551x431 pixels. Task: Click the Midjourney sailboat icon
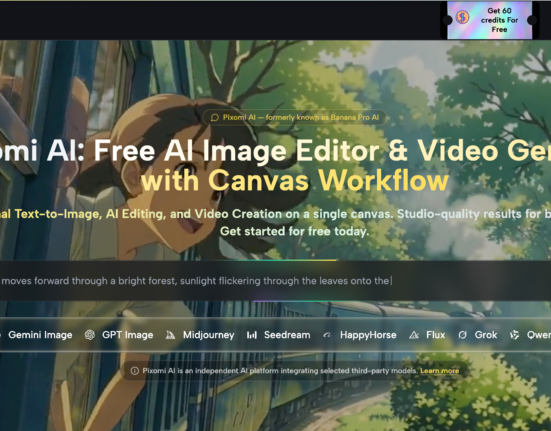[170, 335]
